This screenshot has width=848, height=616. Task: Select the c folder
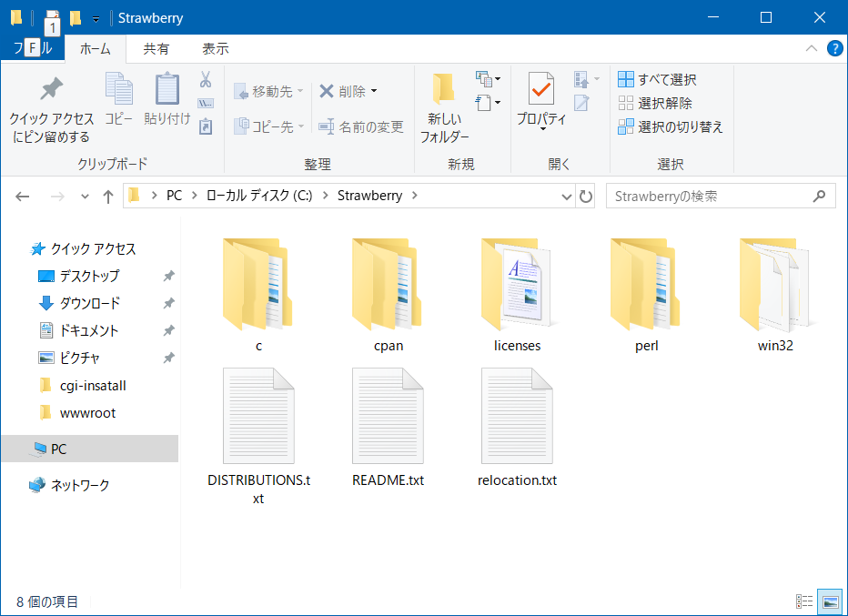point(258,296)
